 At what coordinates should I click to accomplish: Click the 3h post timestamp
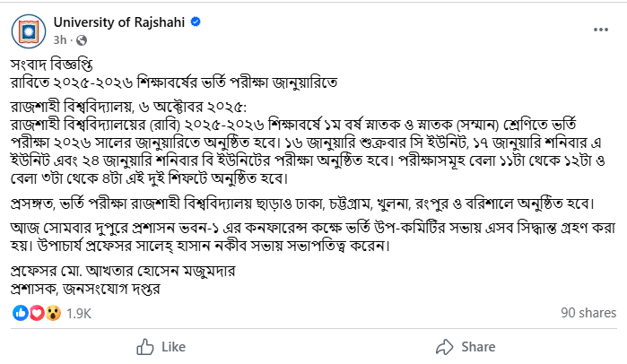(60, 39)
